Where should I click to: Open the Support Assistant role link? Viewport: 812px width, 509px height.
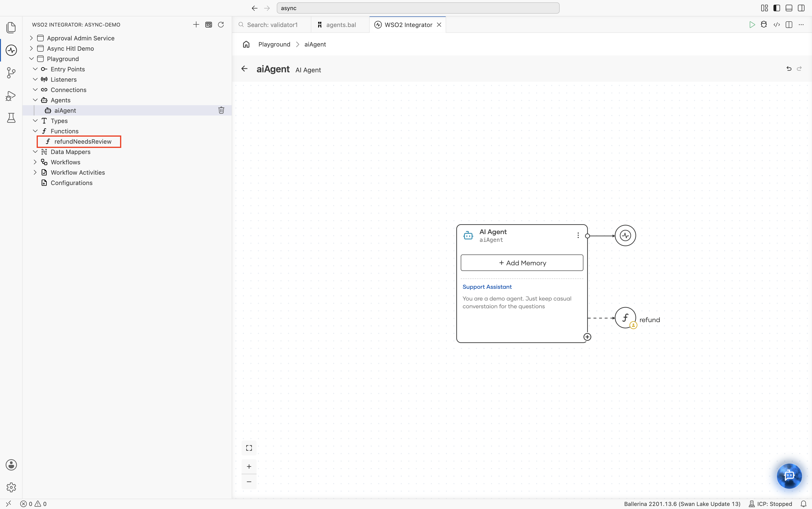click(x=487, y=287)
